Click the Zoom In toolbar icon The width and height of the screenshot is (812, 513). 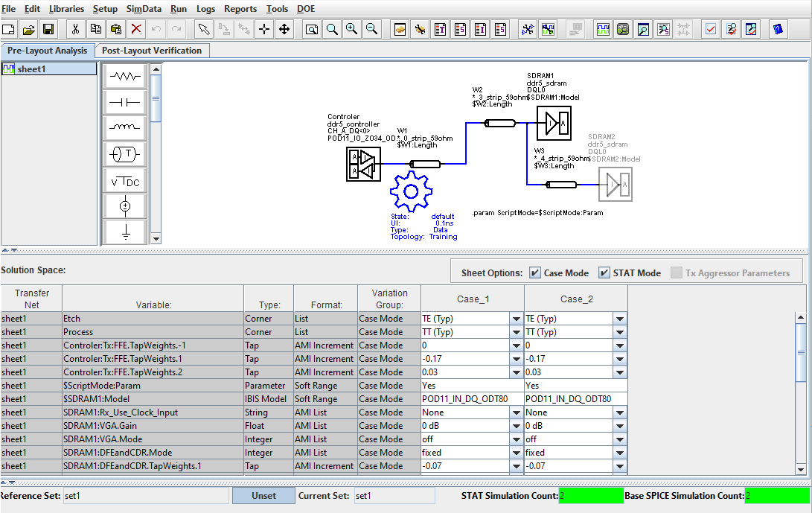(350, 29)
